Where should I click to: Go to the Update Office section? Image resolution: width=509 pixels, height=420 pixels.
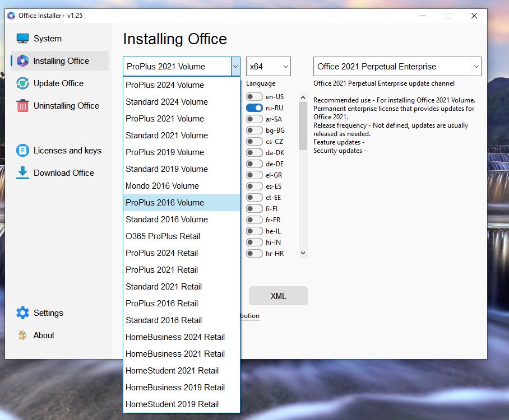pos(60,83)
